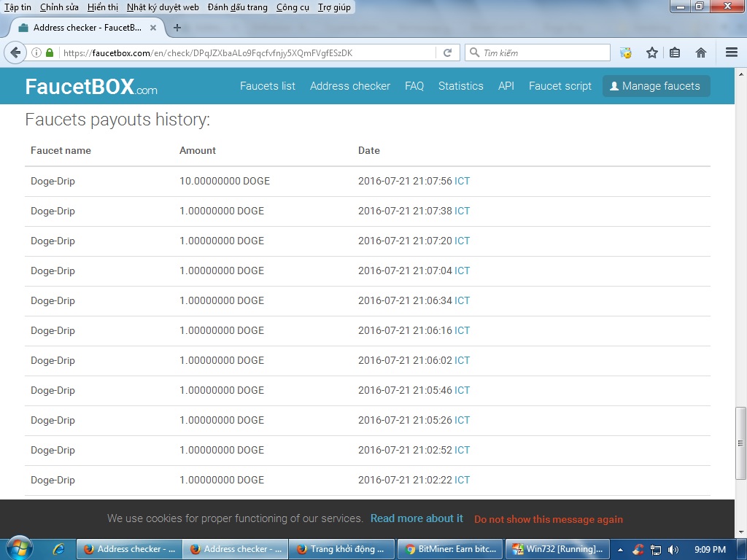Open the API page

(506, 86)
